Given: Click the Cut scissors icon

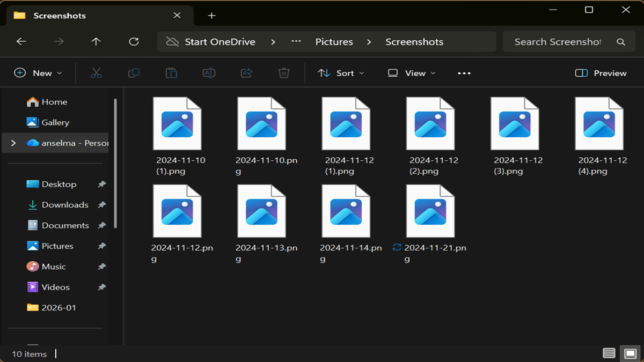Looking at the screenshot, I should pyautogui.click(x=96, y=73).
